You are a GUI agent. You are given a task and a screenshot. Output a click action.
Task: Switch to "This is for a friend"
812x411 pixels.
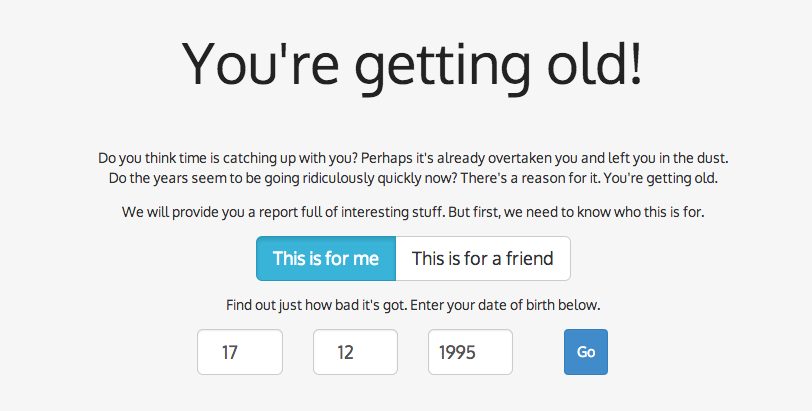tap(482, 258)
